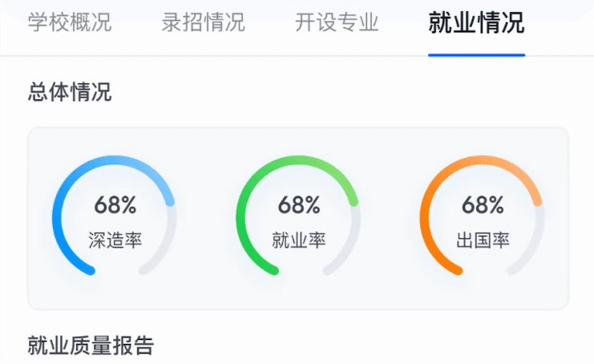Select the 68% value above 深造率

115,205
